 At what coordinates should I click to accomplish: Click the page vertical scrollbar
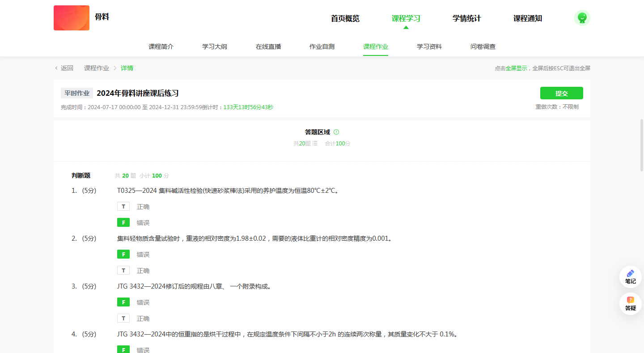[642, 145]
